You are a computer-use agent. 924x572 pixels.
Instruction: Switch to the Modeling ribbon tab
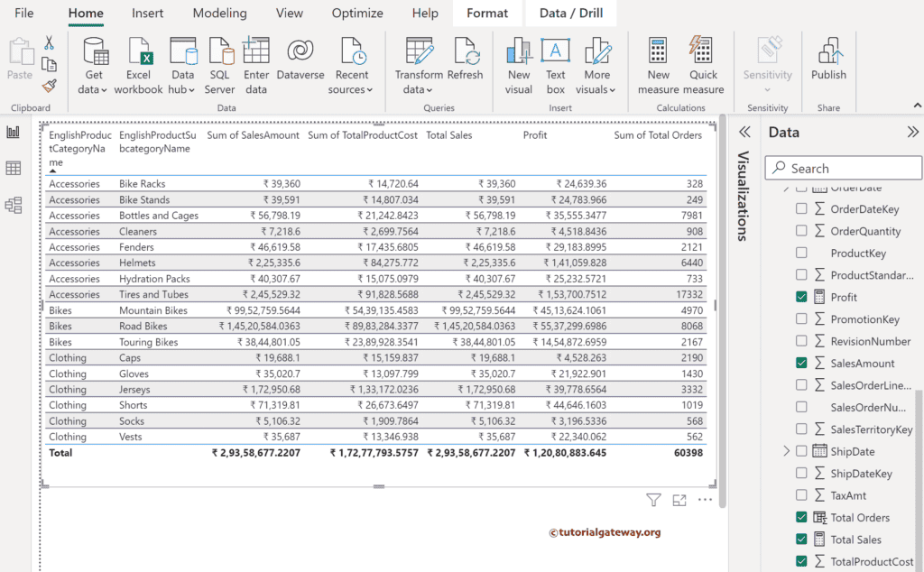click(219, 13)
